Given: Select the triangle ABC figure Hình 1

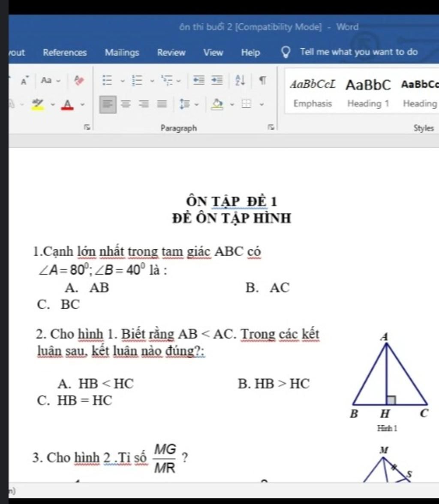Looking at the screenshot, I should point(390,375).
